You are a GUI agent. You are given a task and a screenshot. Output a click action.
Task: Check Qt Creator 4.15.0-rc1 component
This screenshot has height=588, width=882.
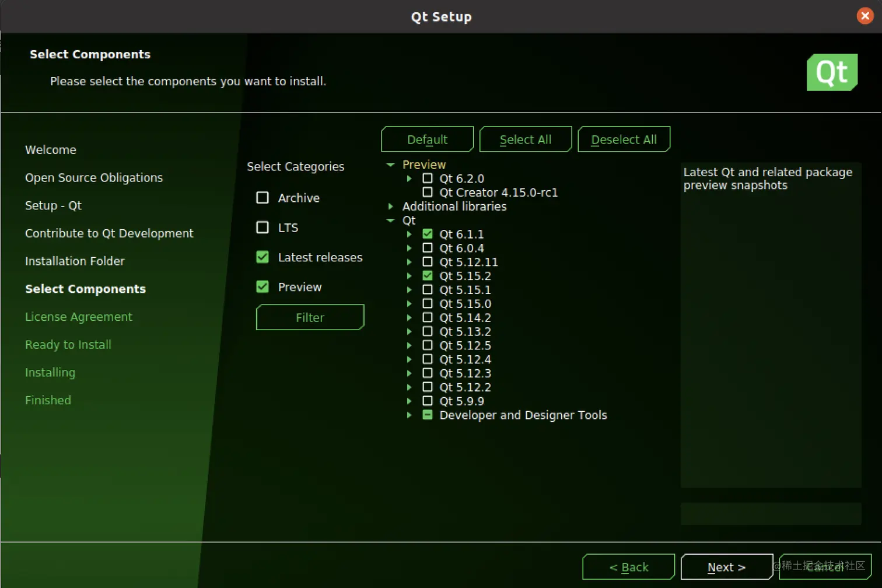tap(428, 192)
